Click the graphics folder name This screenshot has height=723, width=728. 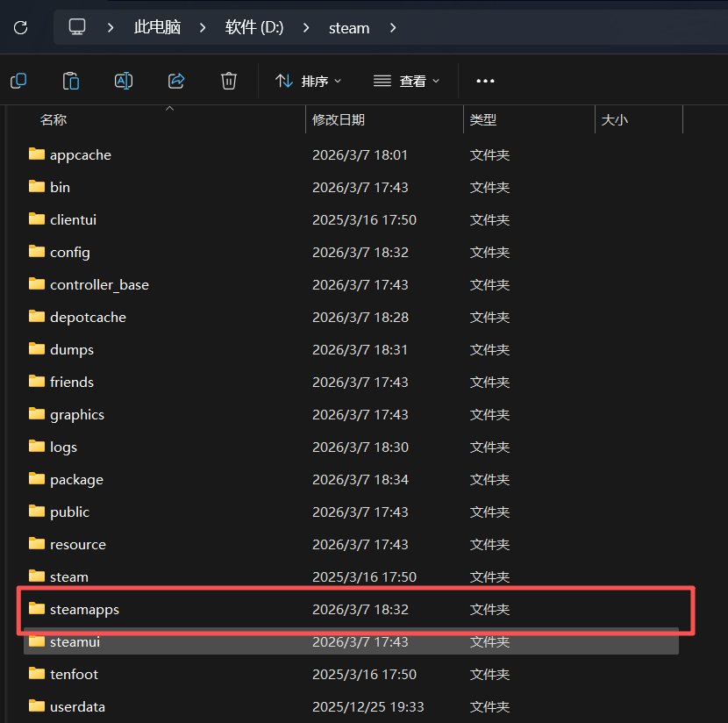77,415
